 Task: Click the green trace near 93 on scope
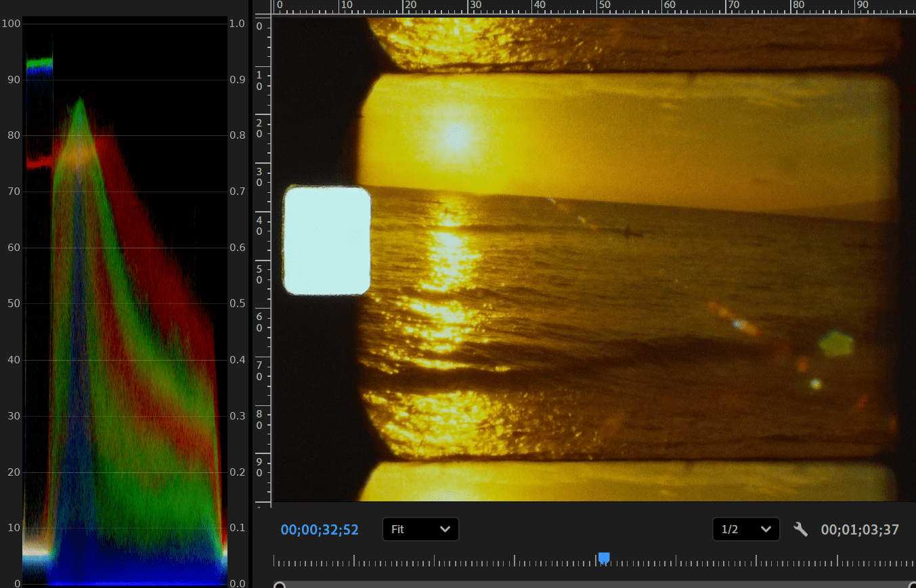[39, 62]
